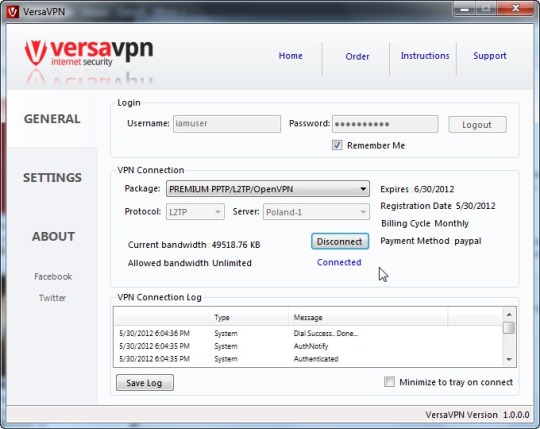The height and width of the screenshot is (429, 540).
Task: Click Current bandwidth 49518.76 KB value
Action: (x=236, y=245)
